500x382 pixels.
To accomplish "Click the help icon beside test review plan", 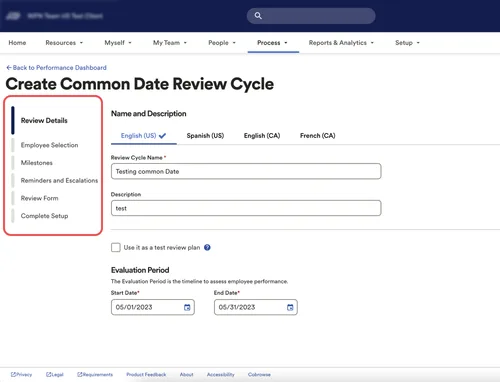I will coord(207,247).
